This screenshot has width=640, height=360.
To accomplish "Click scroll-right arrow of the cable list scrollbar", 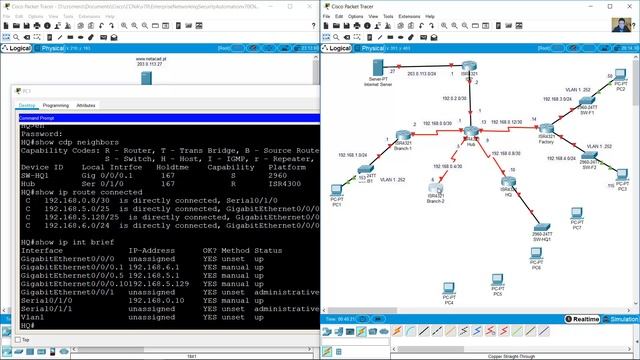I will 629,349.
